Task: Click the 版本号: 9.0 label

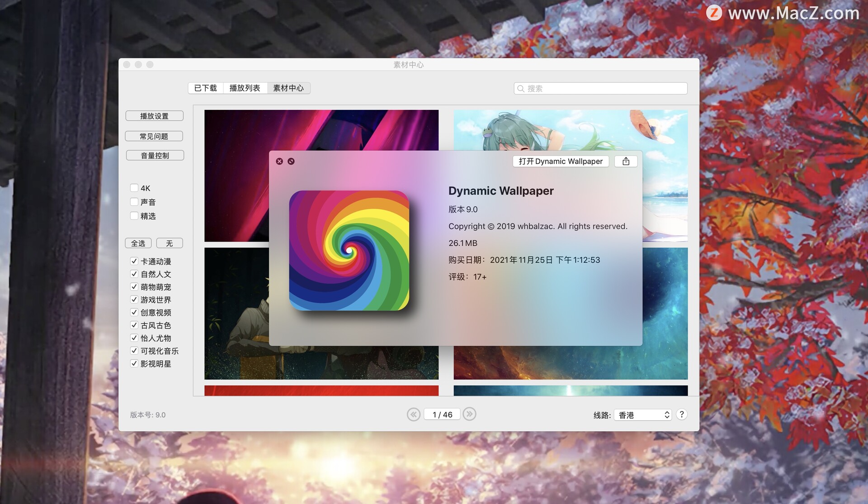Action: [x=148, y=415]
